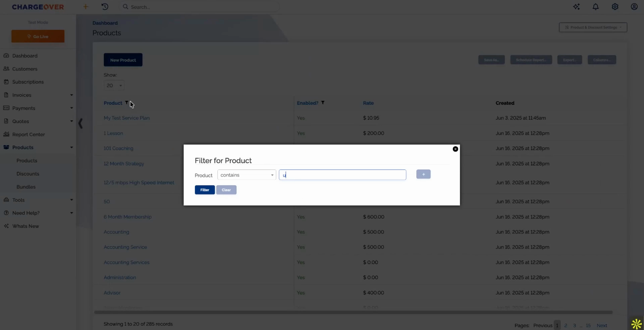The height and width of the screenshot is (330, 644).
Task: Expand the Payments menu arrow
Action: 71,108
